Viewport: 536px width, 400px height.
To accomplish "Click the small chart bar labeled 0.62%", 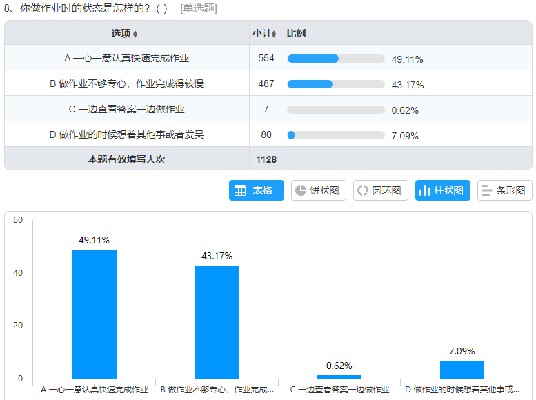I will point(339,377).
